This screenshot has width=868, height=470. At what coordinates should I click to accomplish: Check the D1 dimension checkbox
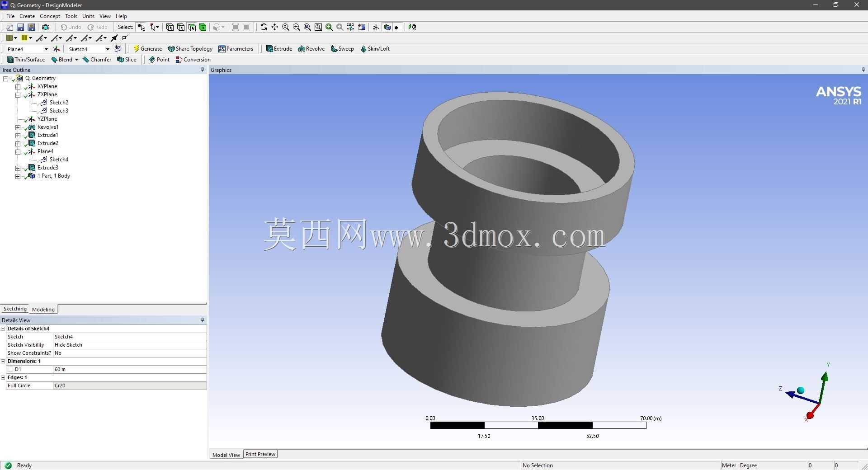point(10,369)
